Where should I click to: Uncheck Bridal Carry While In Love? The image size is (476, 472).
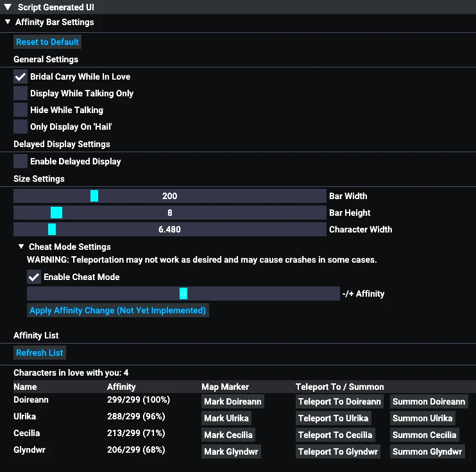pyautogui.click(x=21, y=76)
